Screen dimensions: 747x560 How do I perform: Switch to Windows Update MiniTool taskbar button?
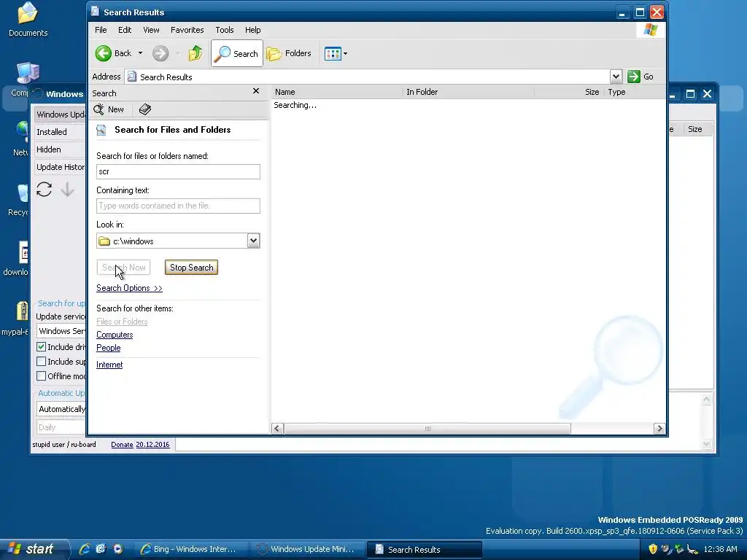tap(307, 549)
